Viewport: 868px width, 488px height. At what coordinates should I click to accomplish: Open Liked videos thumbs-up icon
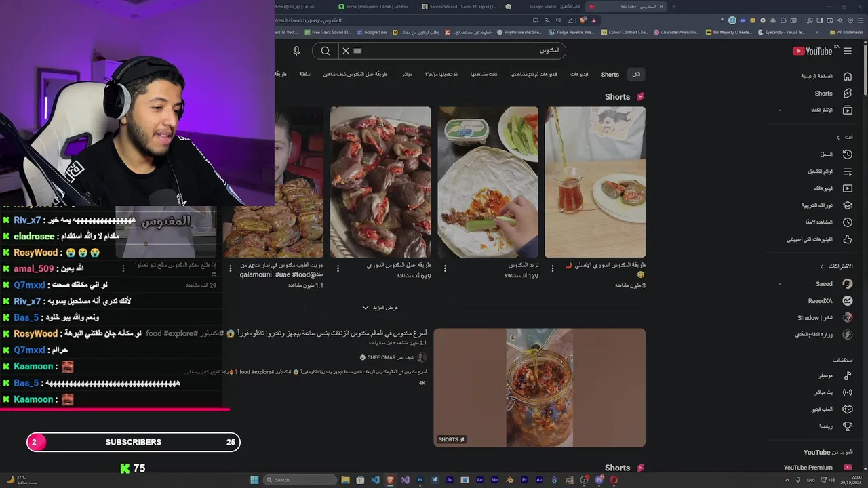click(847, 239)
